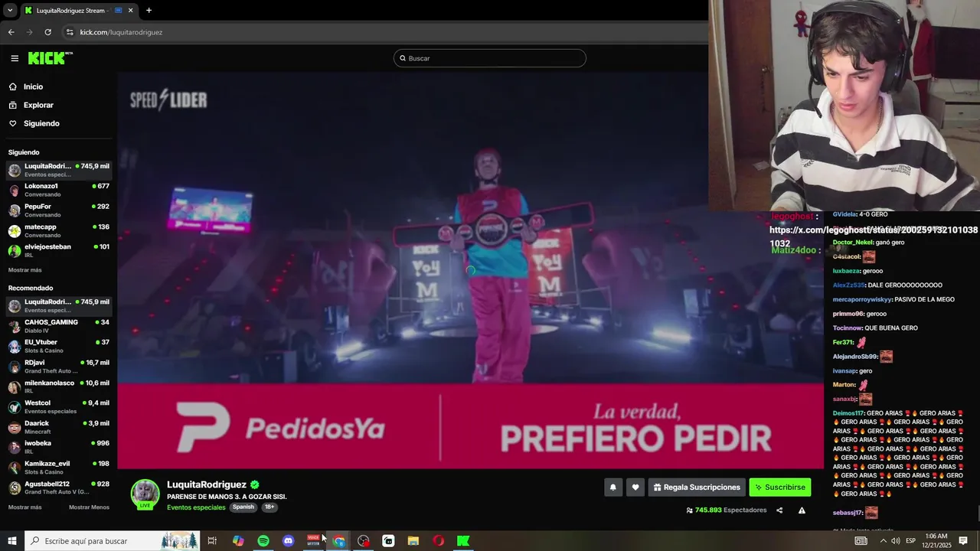980x551 pixels.
Task: Click the share stream icon
Action: (779, 510)
